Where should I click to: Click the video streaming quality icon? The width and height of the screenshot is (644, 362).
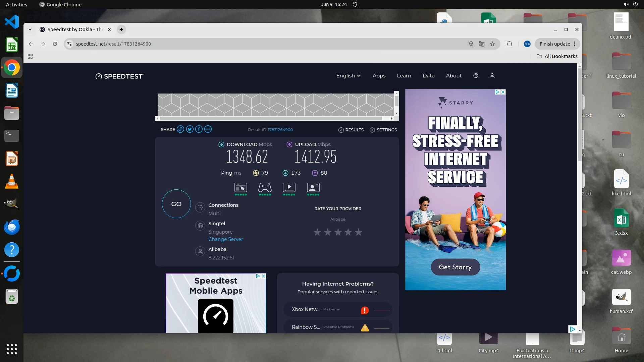tap(289, 188)
